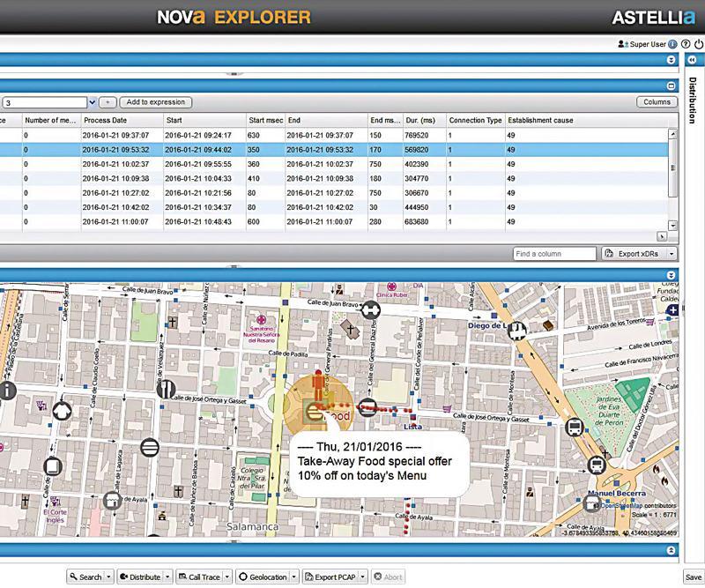705x588 pixels.
Task: Click bus marker beside Jardines de Eva Duarte
Action: (x=575, y=427)
